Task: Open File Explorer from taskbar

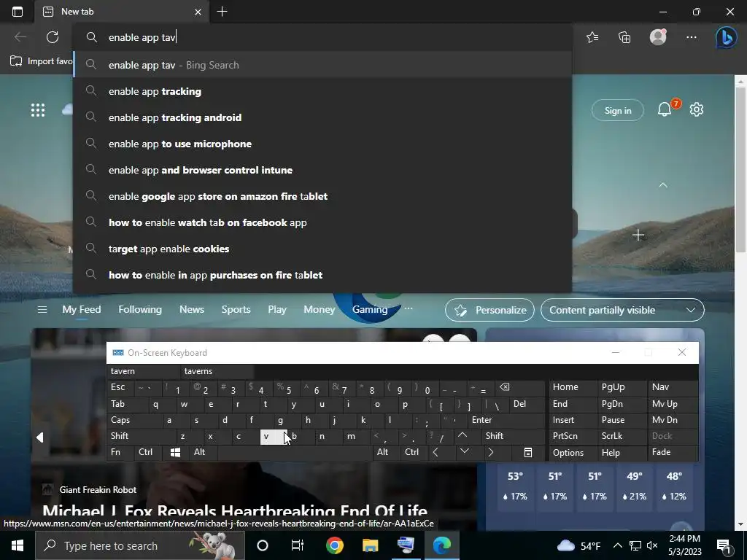Action: [370, 545]
